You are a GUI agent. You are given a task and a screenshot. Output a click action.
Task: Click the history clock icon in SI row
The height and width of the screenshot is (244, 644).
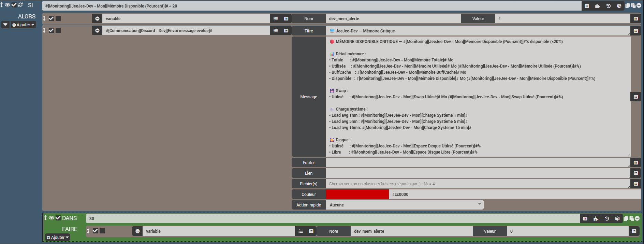pos(608,6)
